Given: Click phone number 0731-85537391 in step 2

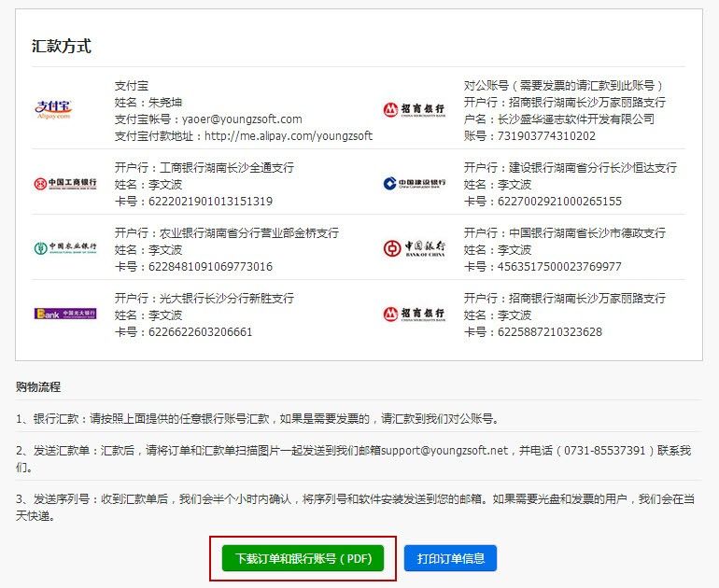Looking at the screenshot, I should [x=604, y=451].
